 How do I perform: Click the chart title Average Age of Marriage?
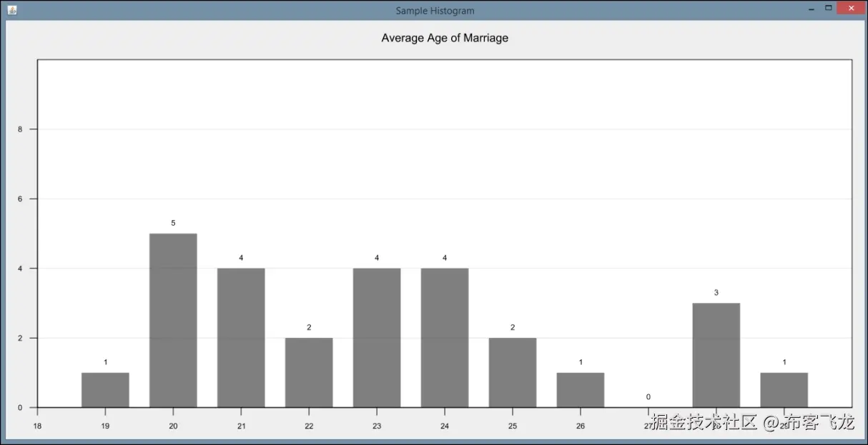445,38
